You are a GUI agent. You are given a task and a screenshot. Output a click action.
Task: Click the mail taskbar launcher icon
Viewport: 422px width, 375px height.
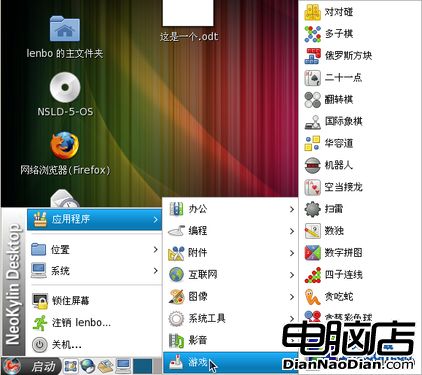[105, 366]
